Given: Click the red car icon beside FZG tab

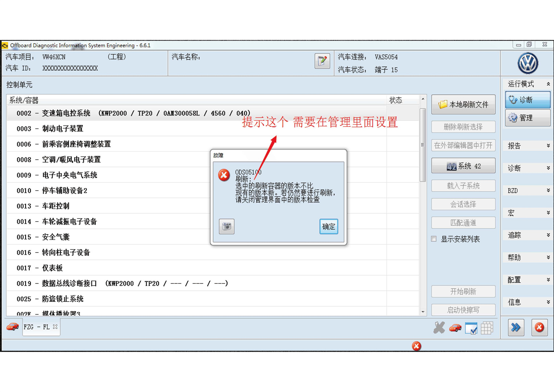Looking at the screenshot, I should tap(12, 327).
